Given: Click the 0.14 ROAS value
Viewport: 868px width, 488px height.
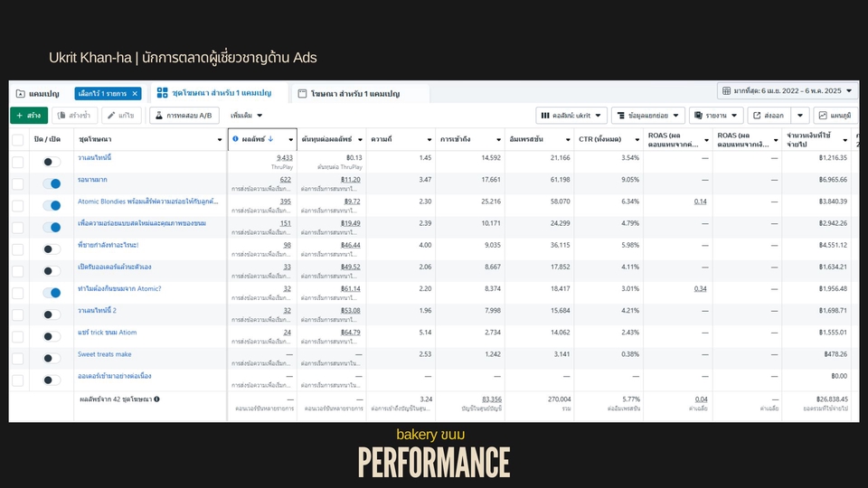Looking at the screenshot, I should click(x=700, y=202).
